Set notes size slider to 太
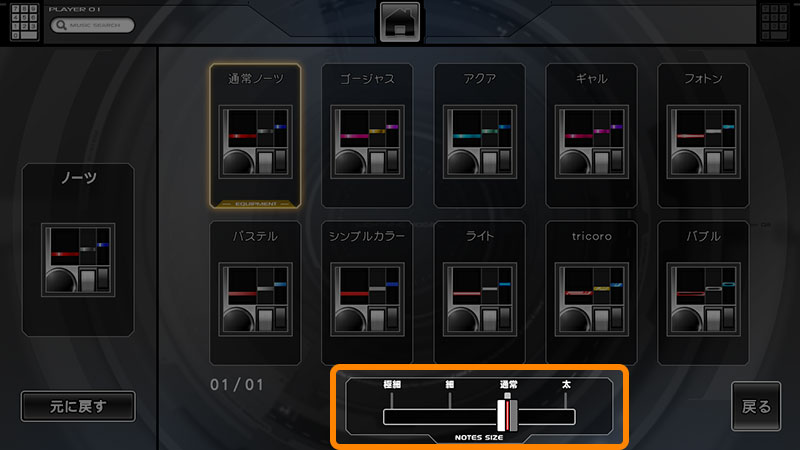The image size is (800, 450). point(566,416)
